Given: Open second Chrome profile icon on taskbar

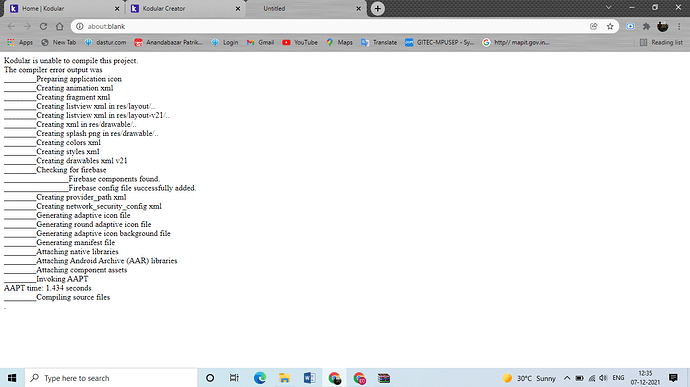Looking at the screenshot, I should (x=359, y=378).
